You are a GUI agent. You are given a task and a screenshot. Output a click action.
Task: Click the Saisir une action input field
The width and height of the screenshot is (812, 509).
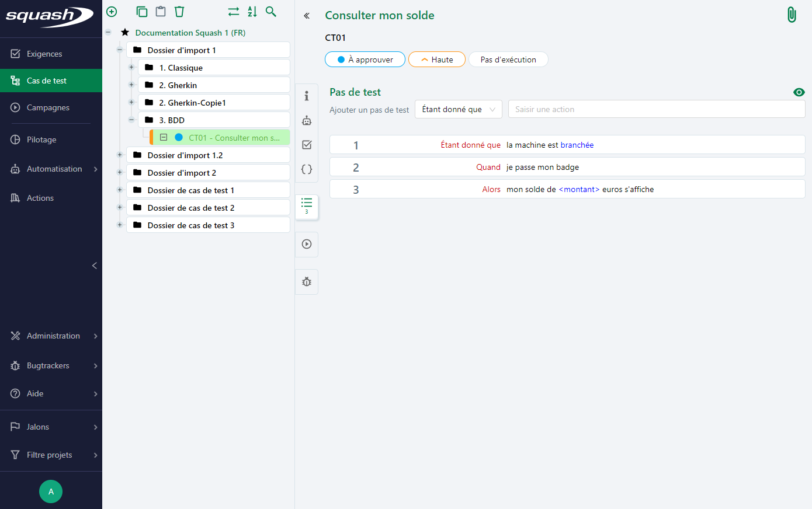(656, 109)
